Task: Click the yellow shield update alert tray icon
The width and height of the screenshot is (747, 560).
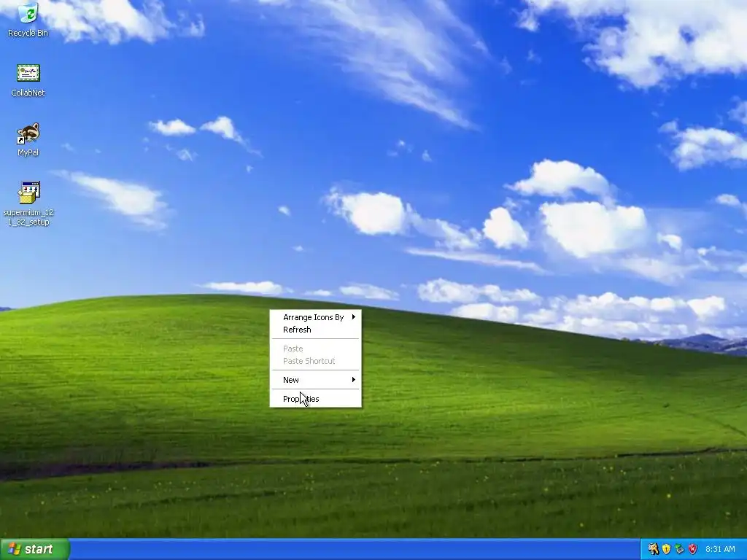Action: [x=667, y=549]
